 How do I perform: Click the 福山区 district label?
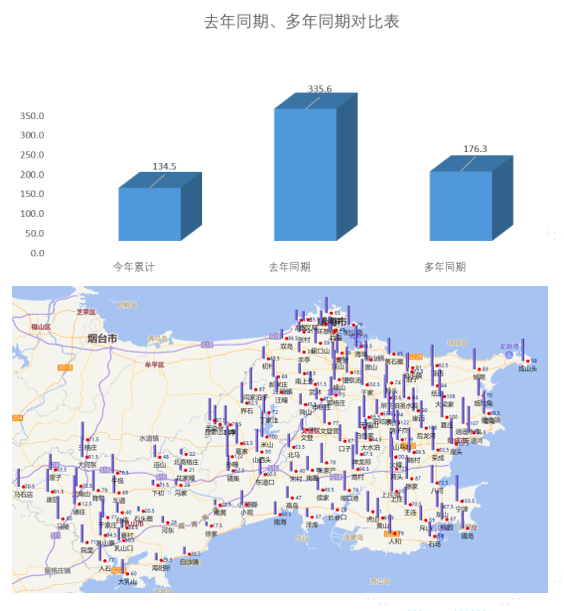[x=41, y=327]
